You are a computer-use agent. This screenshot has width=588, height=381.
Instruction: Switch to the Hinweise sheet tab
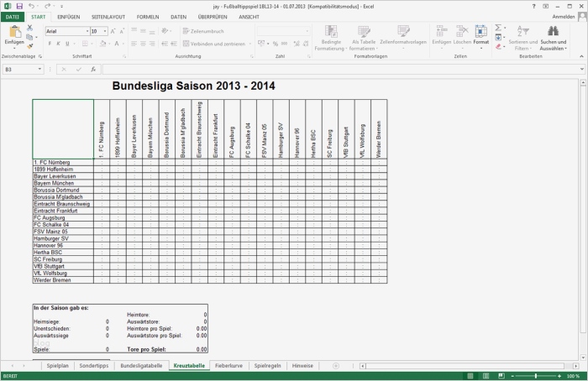(302, 366)
